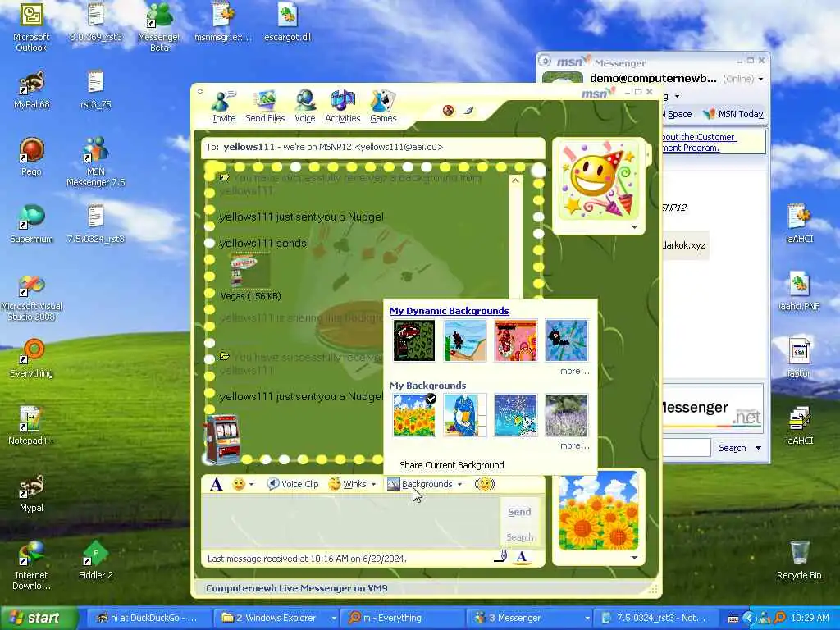Switch to handwriting input mode icon
The image size is (840, 630).
pos(501,556)
